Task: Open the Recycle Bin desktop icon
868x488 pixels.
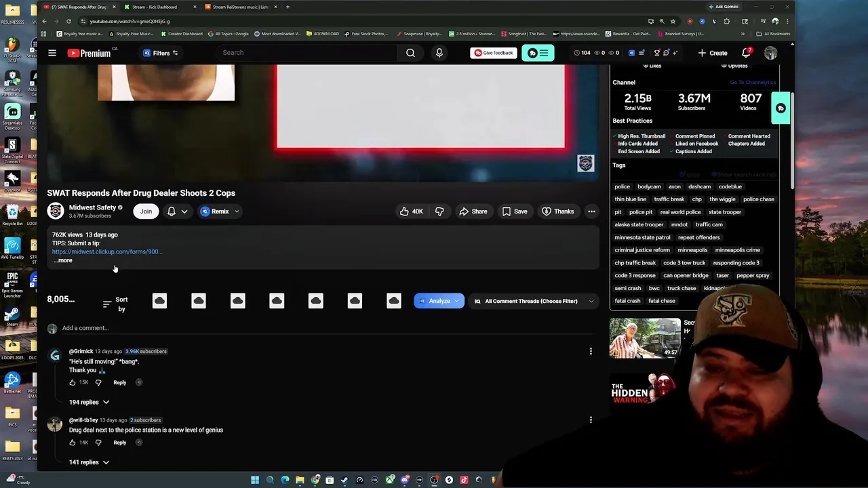Action: [x=12, y=214]
